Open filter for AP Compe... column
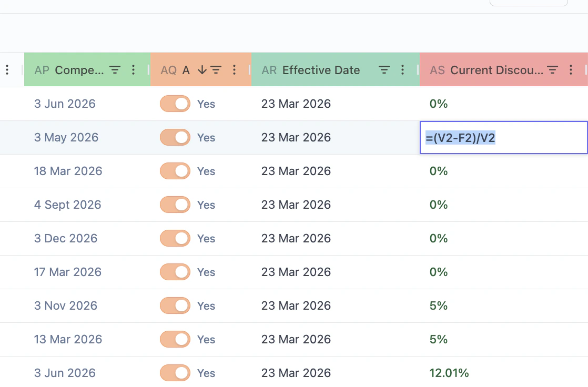 pos(115,70)
